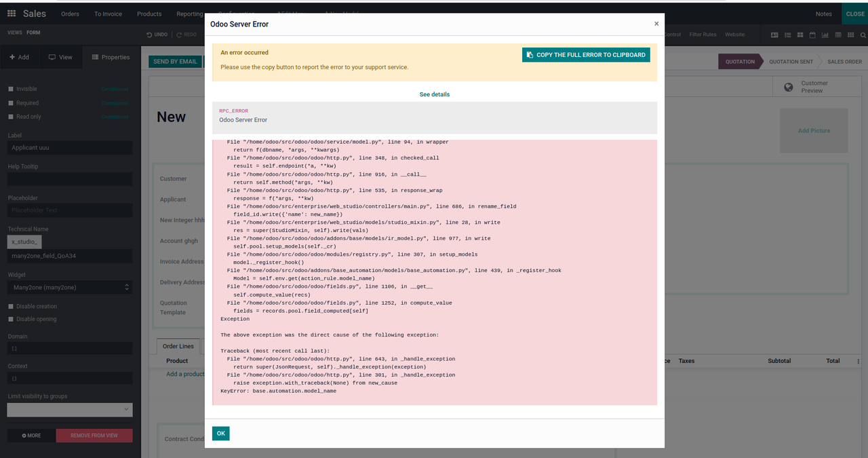Toggle the Invisible checkbox
Viewport: 868px width, 458px height.
click(10, 89)
